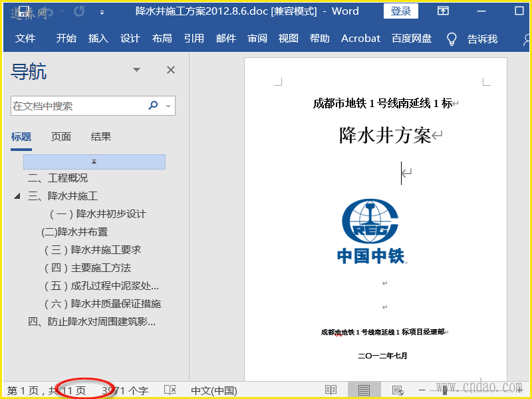
Task: Click the jump-to-beginning bar in headings list
Action: pyautogui.click(x=94, y=162)
